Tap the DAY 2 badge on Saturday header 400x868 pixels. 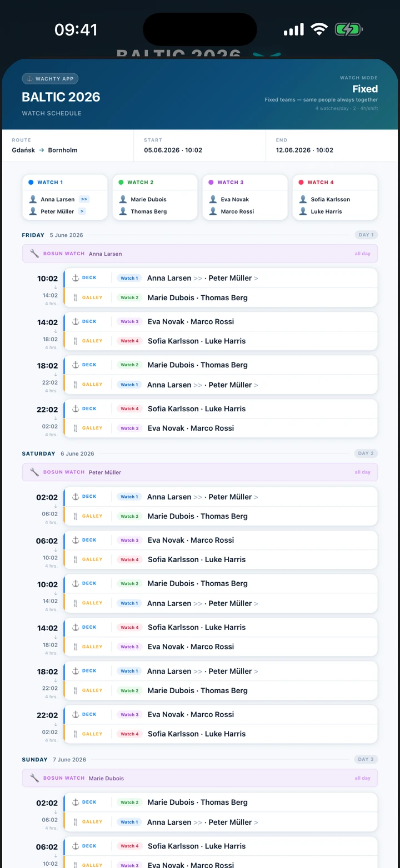pos(366,453)
